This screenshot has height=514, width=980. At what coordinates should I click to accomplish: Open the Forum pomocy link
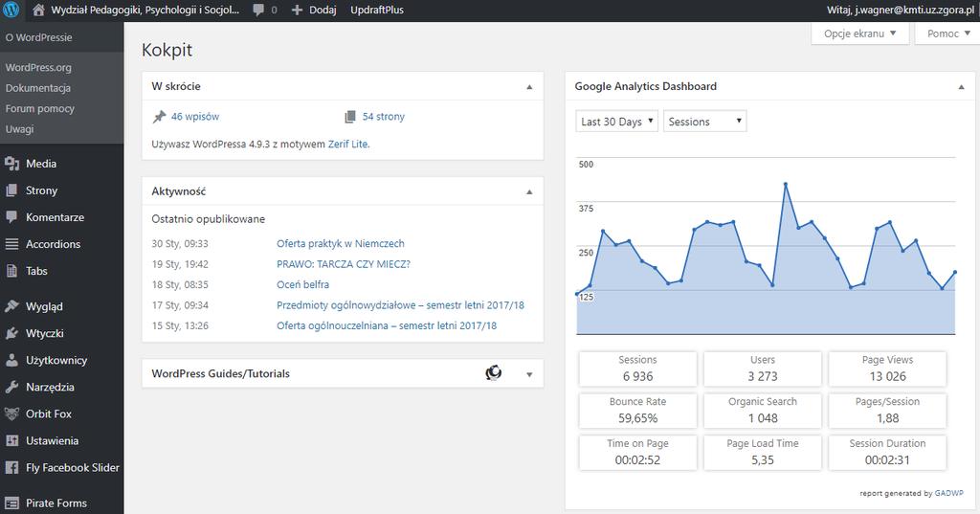(x=40, y=109)
